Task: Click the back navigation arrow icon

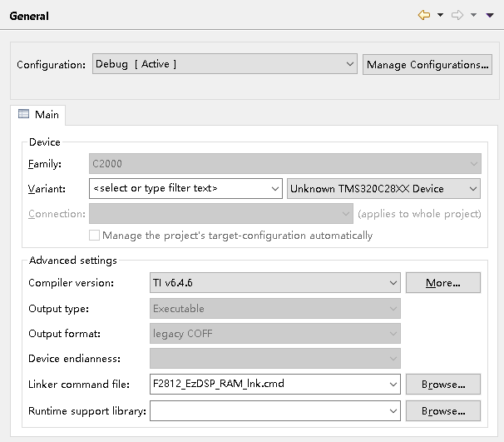Action: [x=424, y=15]
